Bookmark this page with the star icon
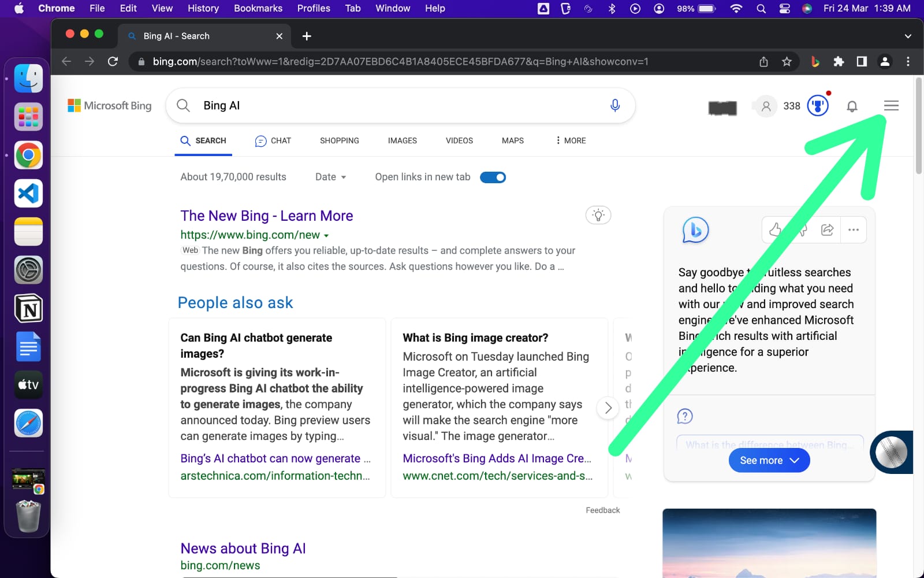The height and width of the screenshot is (578, 924). click(x=787, y=61)
